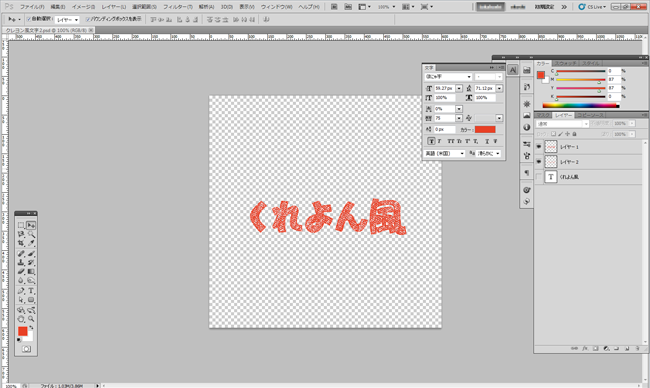This screenshot has height=388, width=650.
Task: Click the レイヤー 1 thumbnail
Action: pos(551,147)
